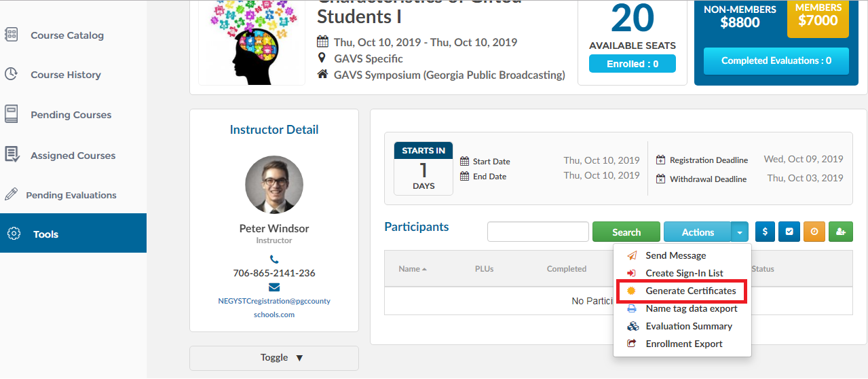Expand the Actions dropdown arrow
This screenshot has width=868, height=379.
click(x=740, y=232)
